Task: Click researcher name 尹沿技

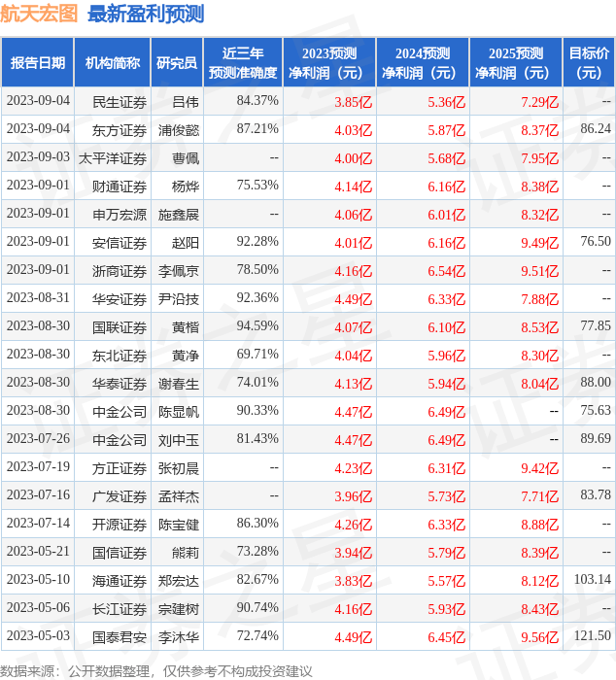Action: [179, 299]
